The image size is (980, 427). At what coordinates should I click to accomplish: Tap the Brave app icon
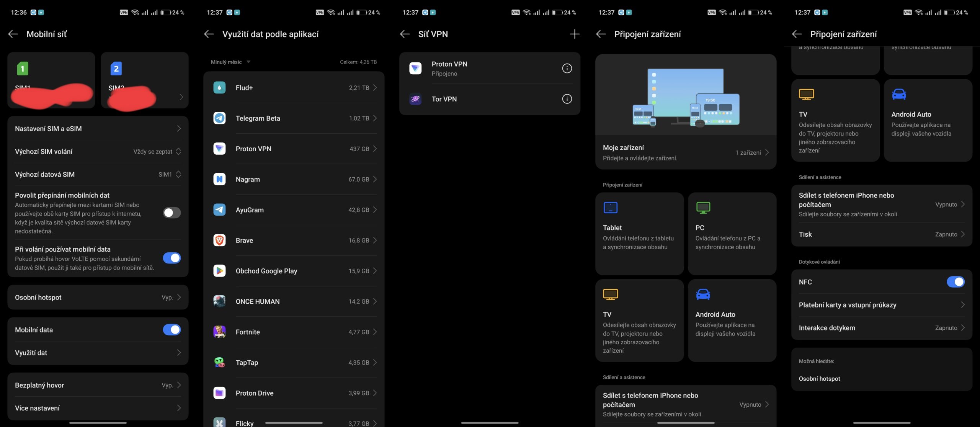(x=219, y=240)
